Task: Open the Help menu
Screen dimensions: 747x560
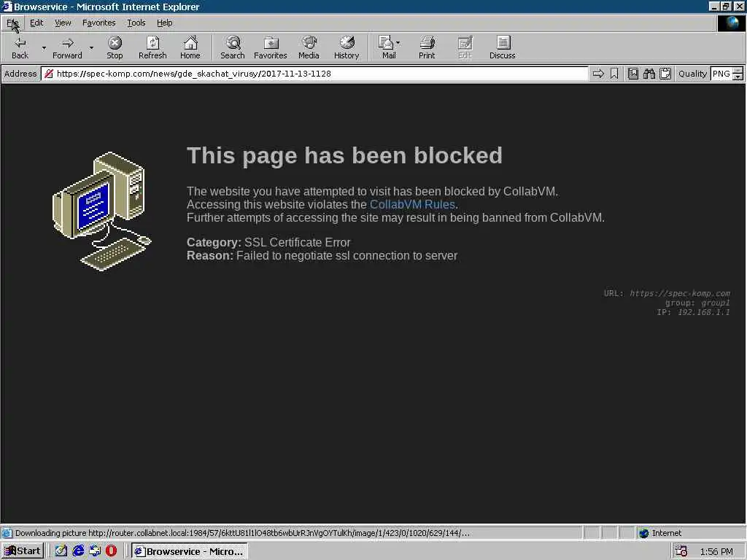Action: [x=164, y=23]
